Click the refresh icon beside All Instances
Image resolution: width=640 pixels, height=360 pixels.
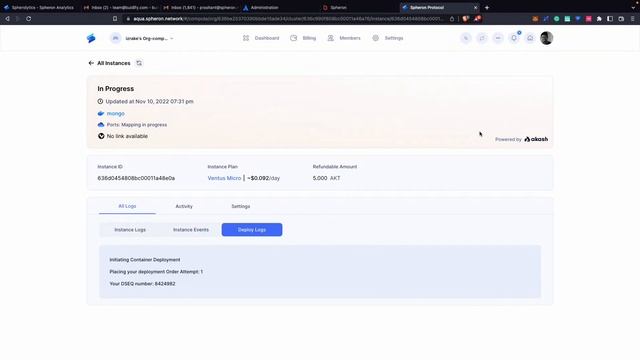click(x=139, y=63)
